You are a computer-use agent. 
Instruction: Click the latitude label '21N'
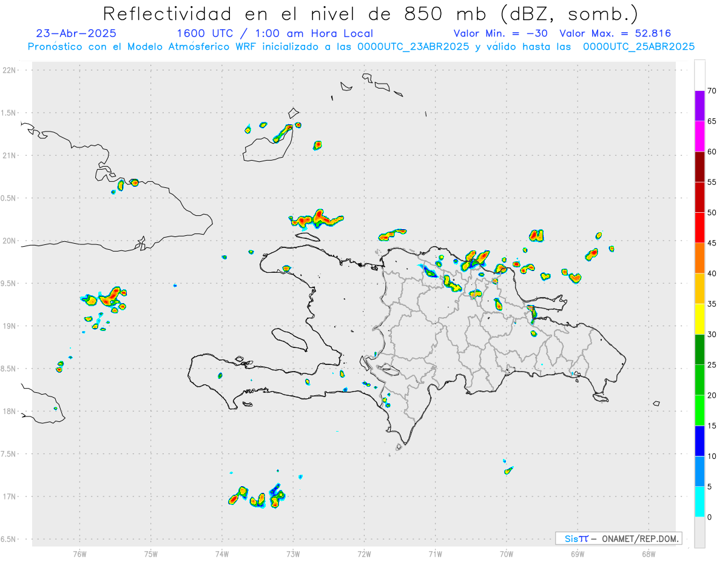[10, 156]
